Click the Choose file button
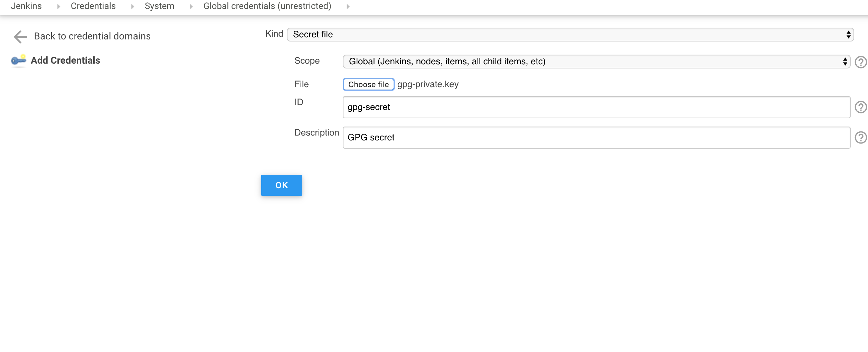868x352 pixels. pos(368,84)
